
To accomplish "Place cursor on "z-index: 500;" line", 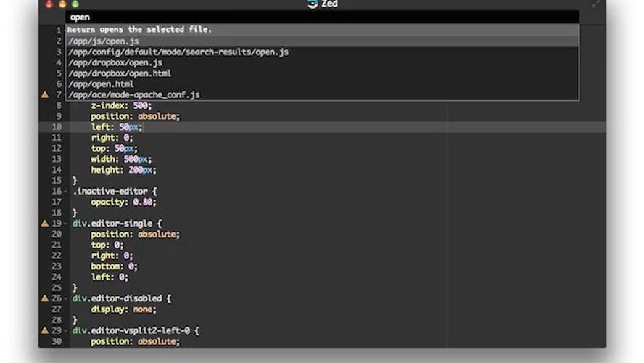I will tap(121, 106).
